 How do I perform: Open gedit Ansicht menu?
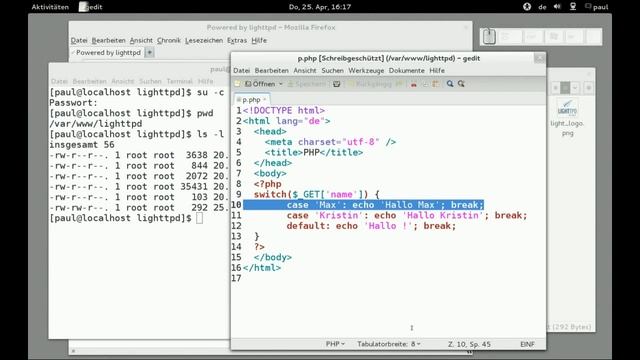click(x=305, y=71)
